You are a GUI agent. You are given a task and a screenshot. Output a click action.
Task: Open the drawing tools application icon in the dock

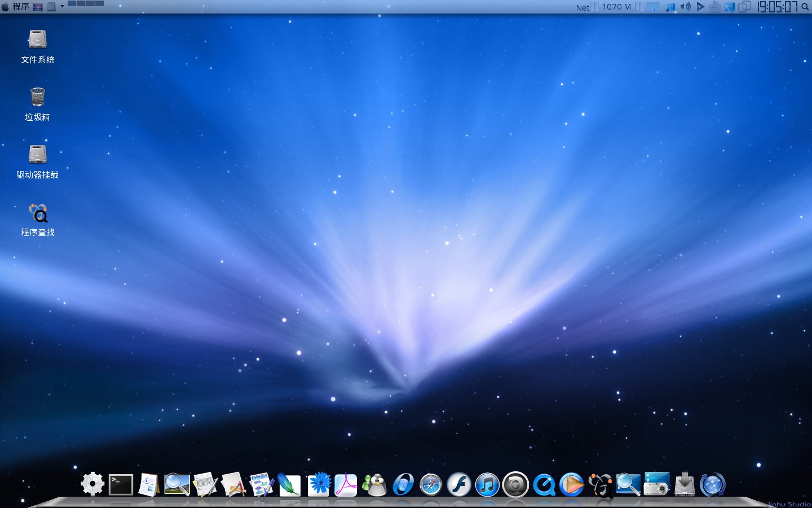click(x=233, y=484)
